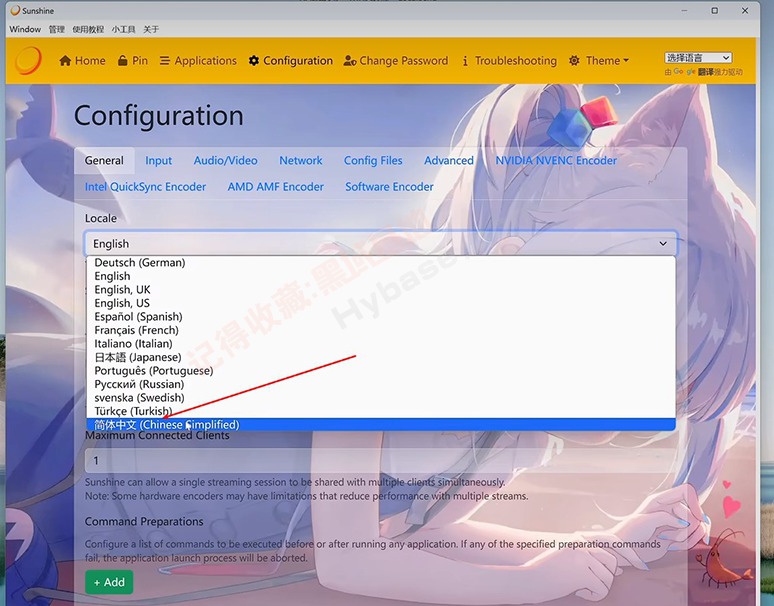Switch to the Input tab
The height and width of the screenshot is (606, 774).
[x=158, y=160]
